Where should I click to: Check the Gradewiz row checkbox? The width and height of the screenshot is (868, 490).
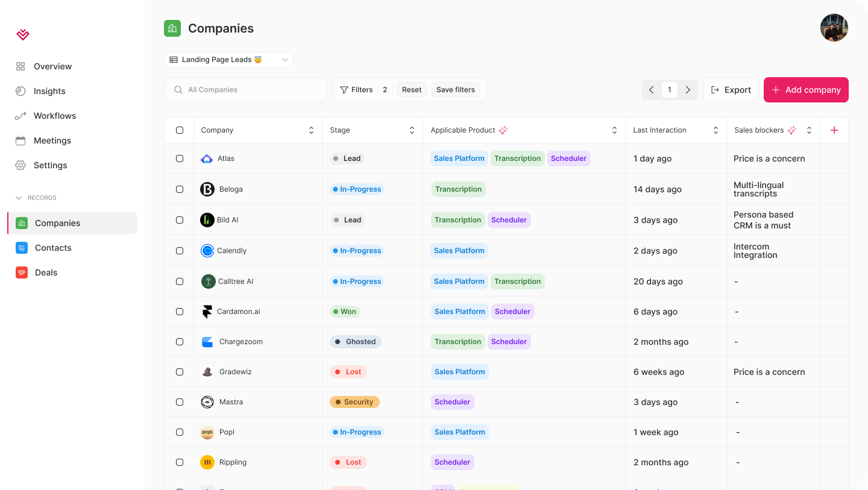[180, 372]
